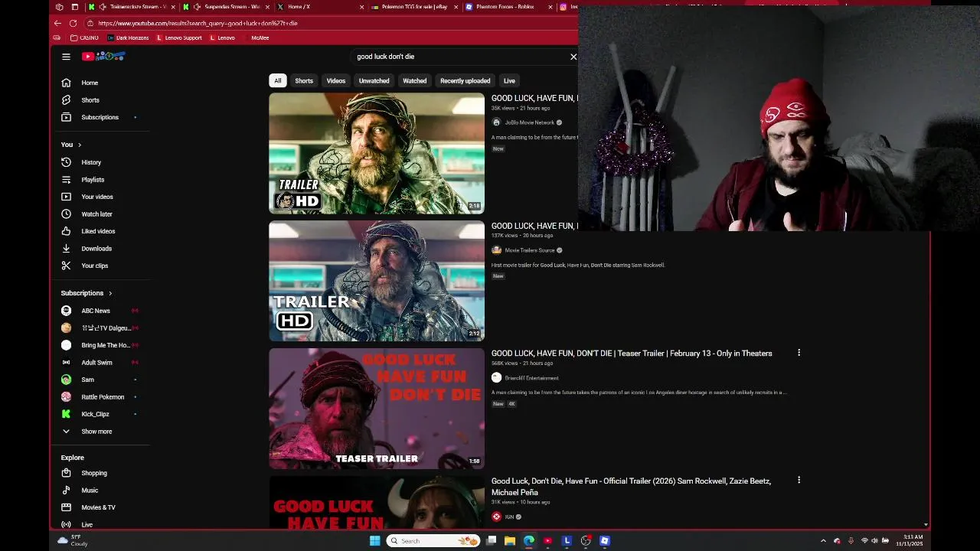Screen dimensions: 980x551
Task: Show hidden system tray icons
Action: point(823,541)
